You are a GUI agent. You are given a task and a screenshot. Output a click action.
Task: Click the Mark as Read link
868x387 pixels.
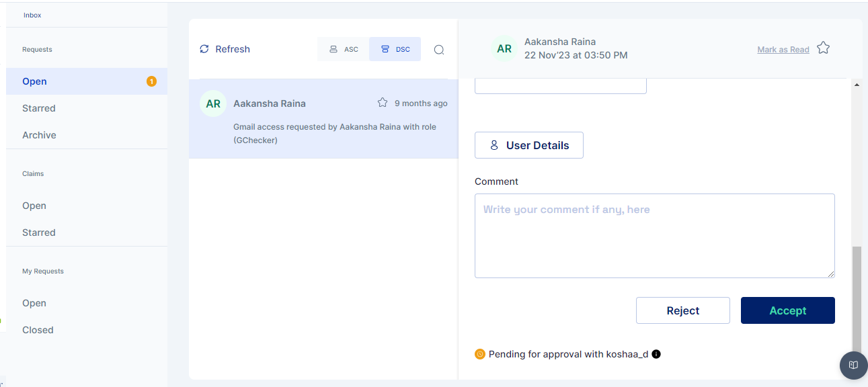click(783, 50)
